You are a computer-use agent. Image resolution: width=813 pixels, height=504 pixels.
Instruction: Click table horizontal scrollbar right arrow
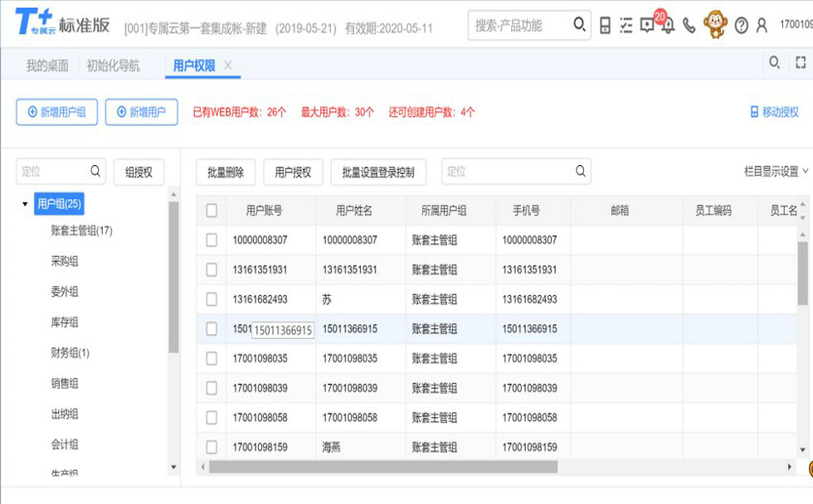pyautogui.click(x=790, y=468)
